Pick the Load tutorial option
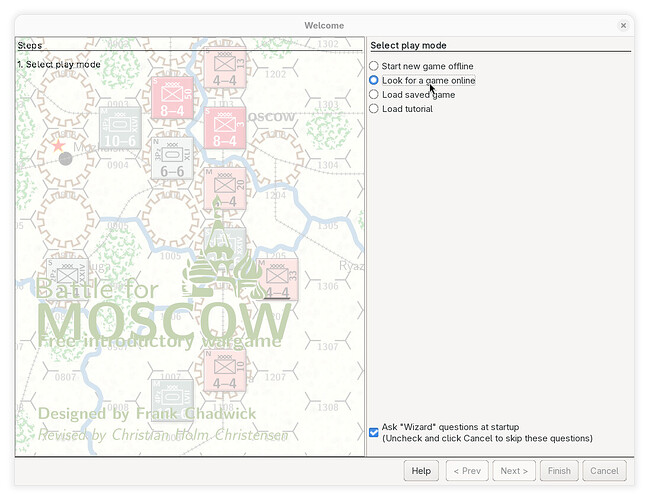This screenshot has height=500, width=649. (x=374, y=109)
